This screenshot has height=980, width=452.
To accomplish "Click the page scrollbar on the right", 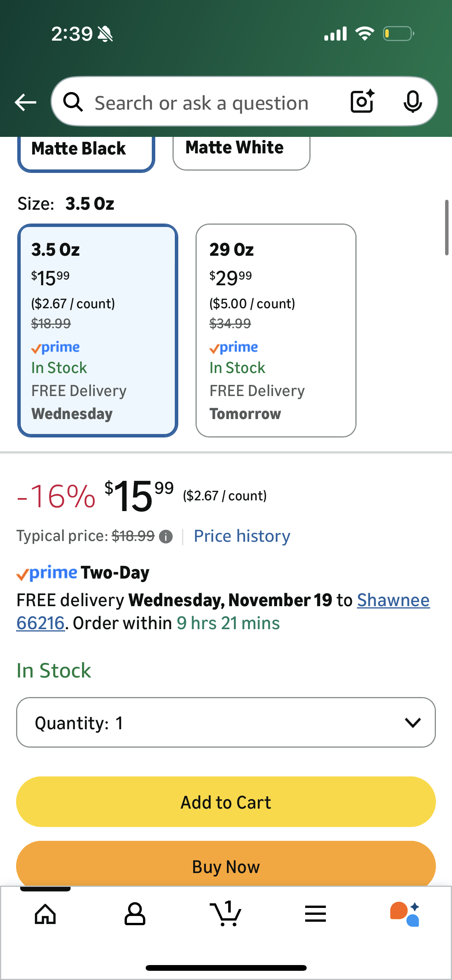I will click(x=446, y=227).
